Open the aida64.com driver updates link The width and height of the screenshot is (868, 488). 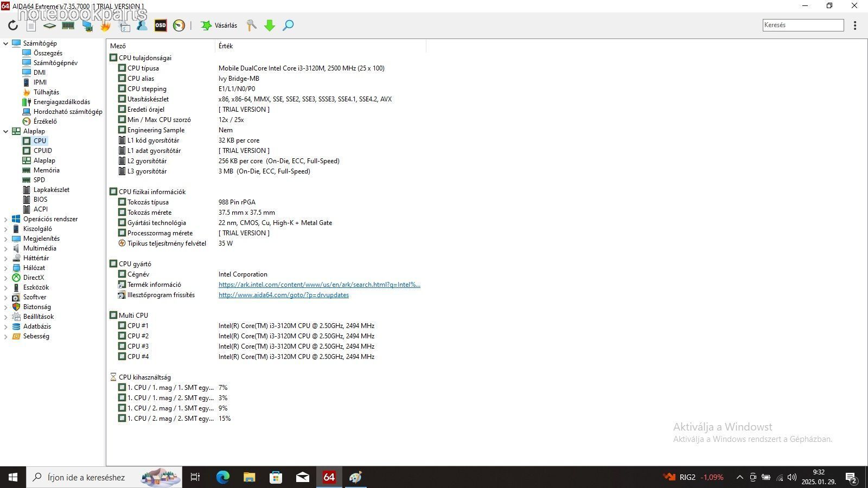[284, 295]
